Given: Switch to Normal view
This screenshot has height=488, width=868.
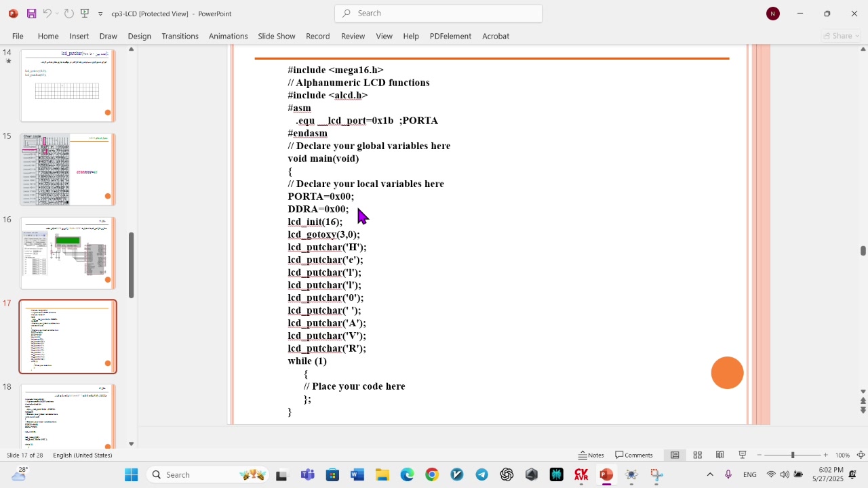Looking at the screenshot, I should click(x=675, y=455).
